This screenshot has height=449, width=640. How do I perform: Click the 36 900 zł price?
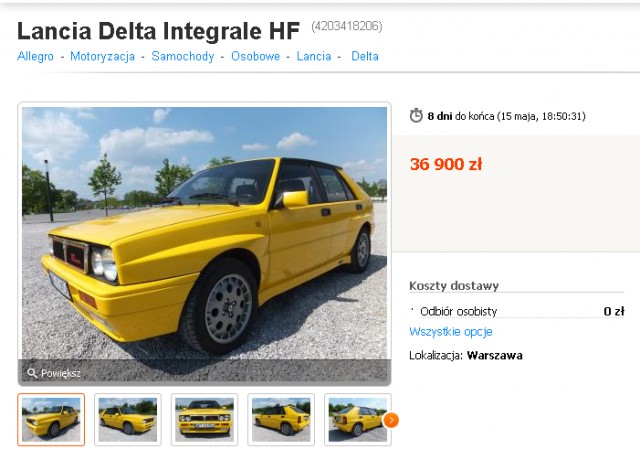coord(446,164)
